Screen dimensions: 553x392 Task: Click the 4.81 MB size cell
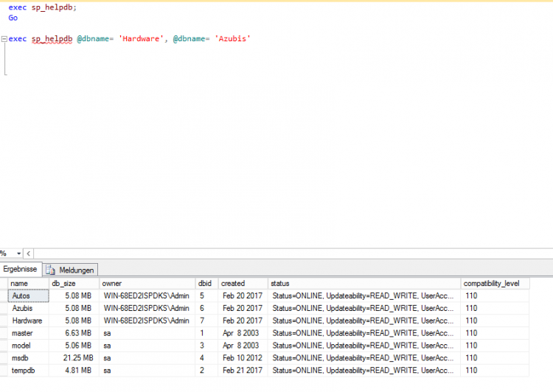(74, 371)
